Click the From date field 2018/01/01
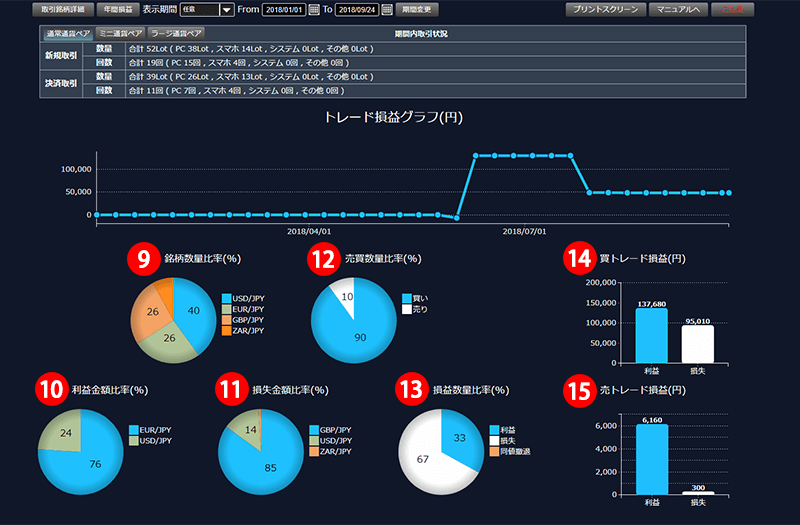Screen dimensions: 800x525 pyautogui.click(x=284, y=10)
